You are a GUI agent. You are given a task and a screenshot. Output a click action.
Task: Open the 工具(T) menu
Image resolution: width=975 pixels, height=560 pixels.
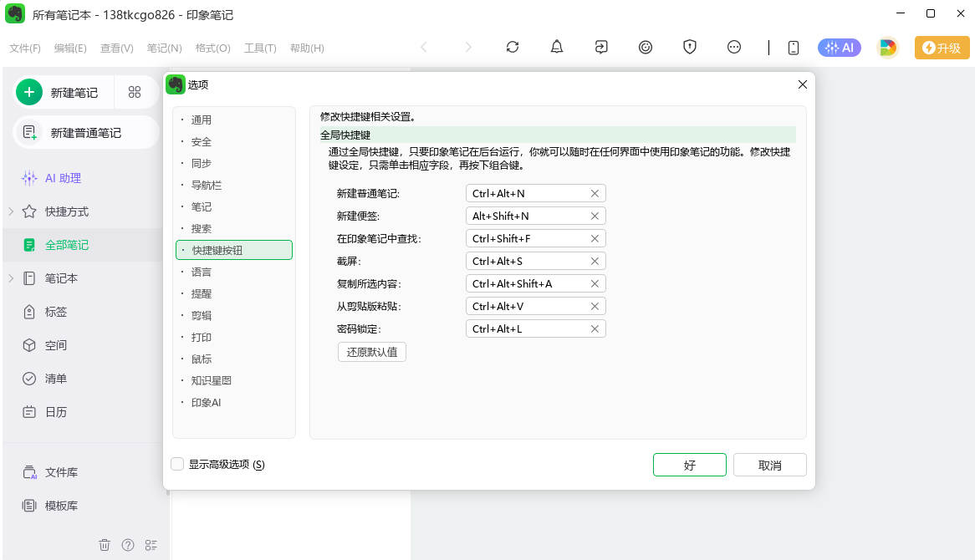pyautogui.click(x=260, y=48)
